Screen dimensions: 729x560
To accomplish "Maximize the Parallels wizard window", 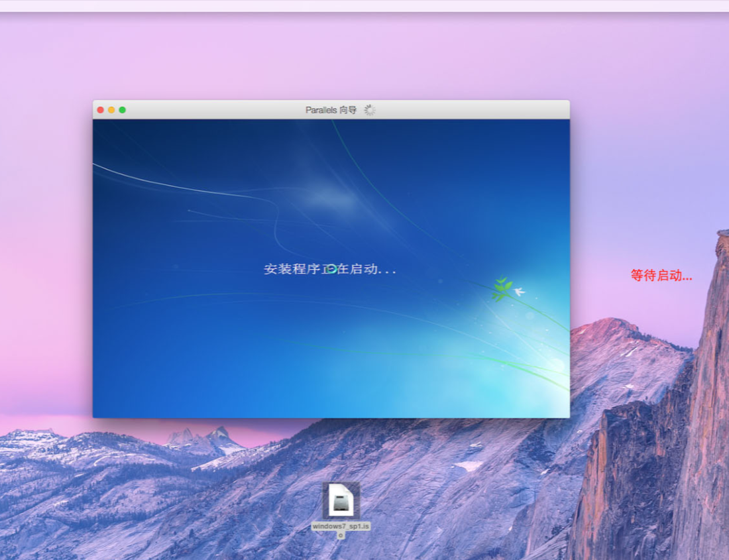I will point(123,110).
